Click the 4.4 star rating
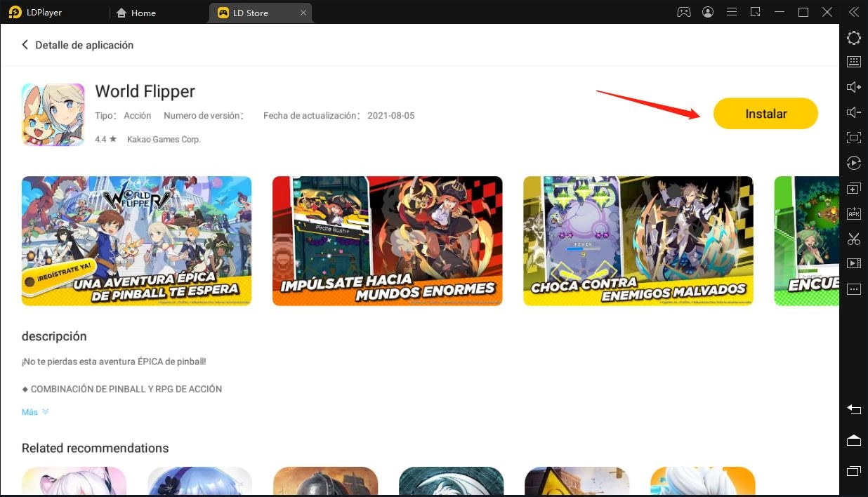Viewport: 868px width, 497px height. coord(106,140)
